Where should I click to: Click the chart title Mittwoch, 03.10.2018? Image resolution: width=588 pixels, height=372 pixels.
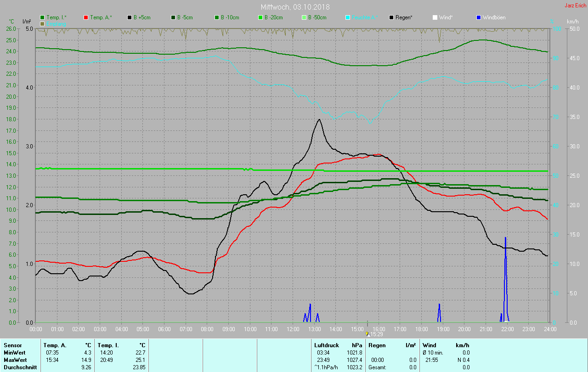click(295, 7)
